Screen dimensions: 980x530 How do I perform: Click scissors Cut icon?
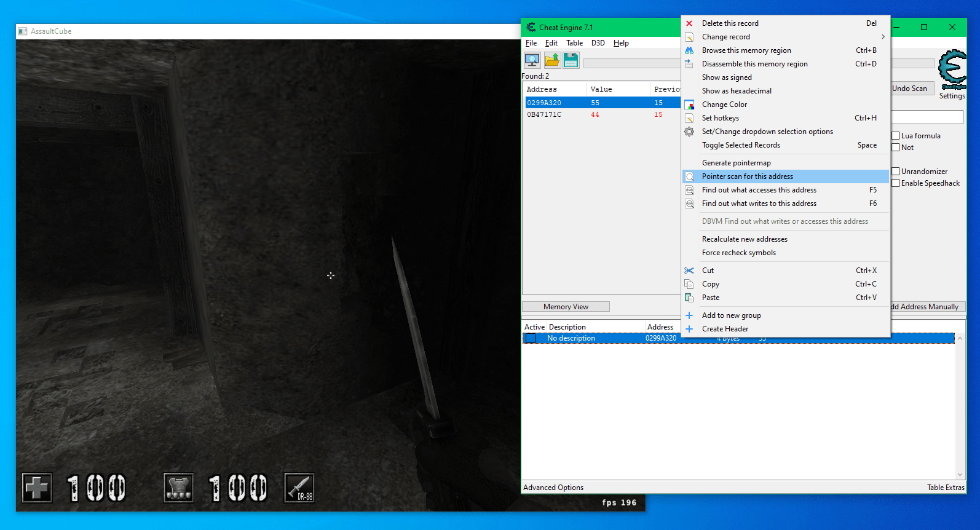point(689,271)
